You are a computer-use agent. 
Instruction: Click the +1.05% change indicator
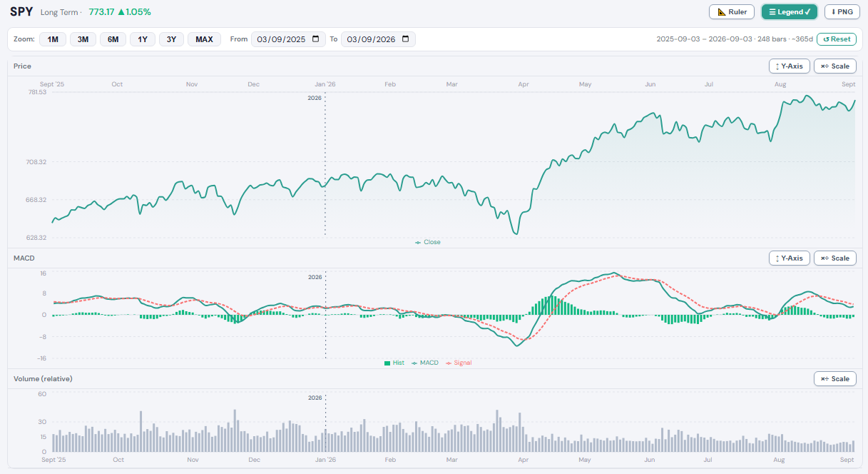[135, 12]
